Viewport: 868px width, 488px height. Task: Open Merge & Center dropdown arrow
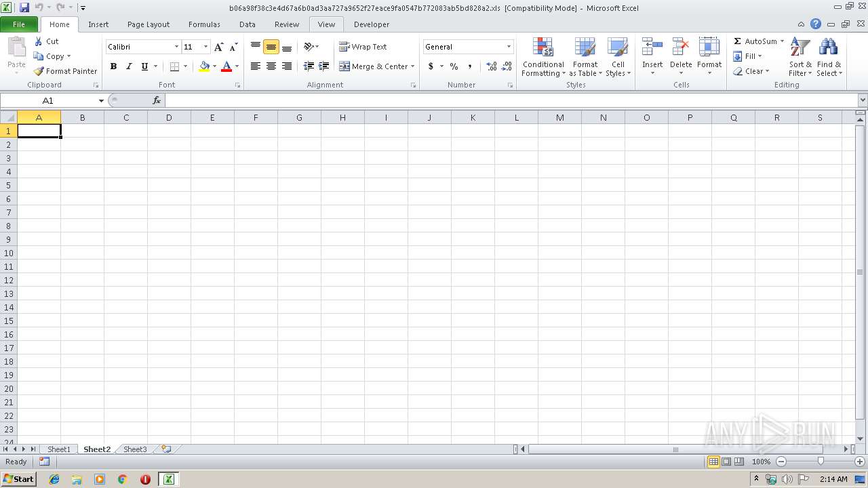[x=412, y=66]
